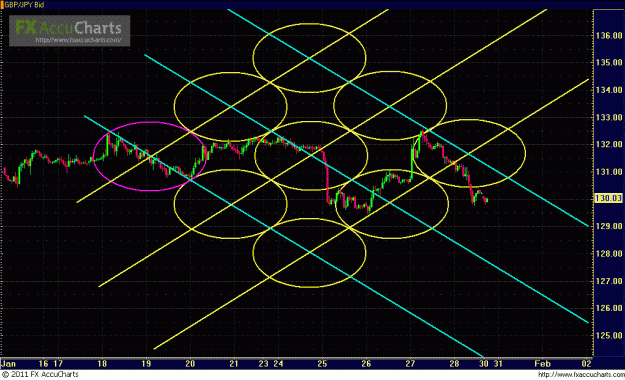Click the GBP/JPY Bid chart title

click(x=24, y=5)
